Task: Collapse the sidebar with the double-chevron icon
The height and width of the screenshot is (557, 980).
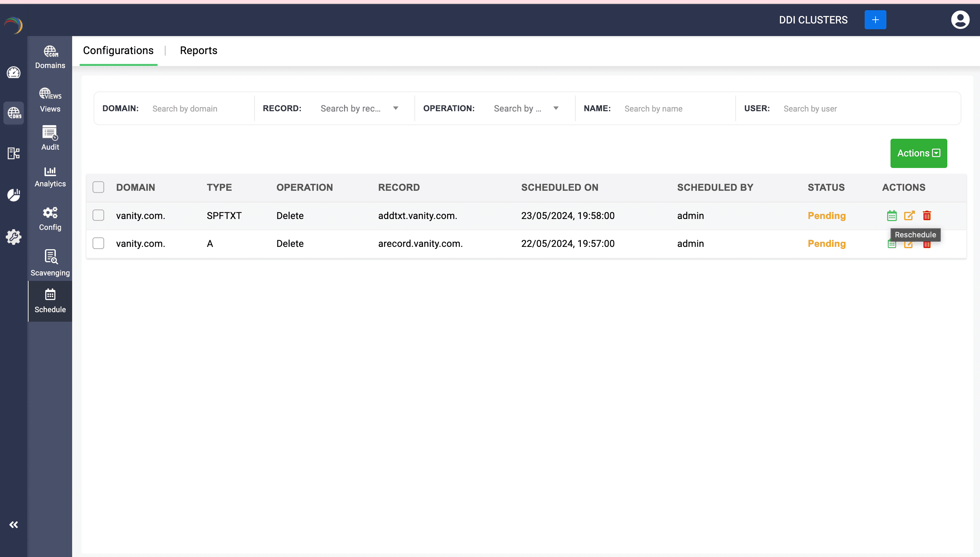Action: (x=14, y=524)
